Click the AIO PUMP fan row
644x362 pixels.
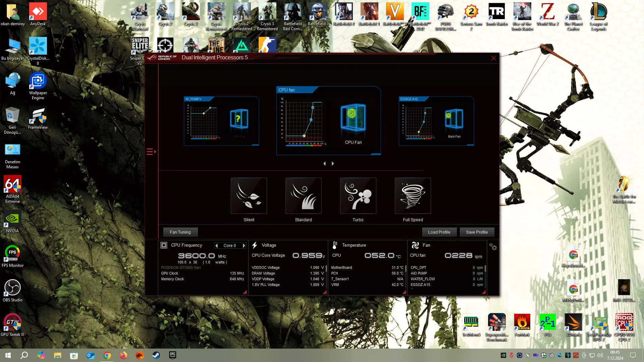point(447,273)
